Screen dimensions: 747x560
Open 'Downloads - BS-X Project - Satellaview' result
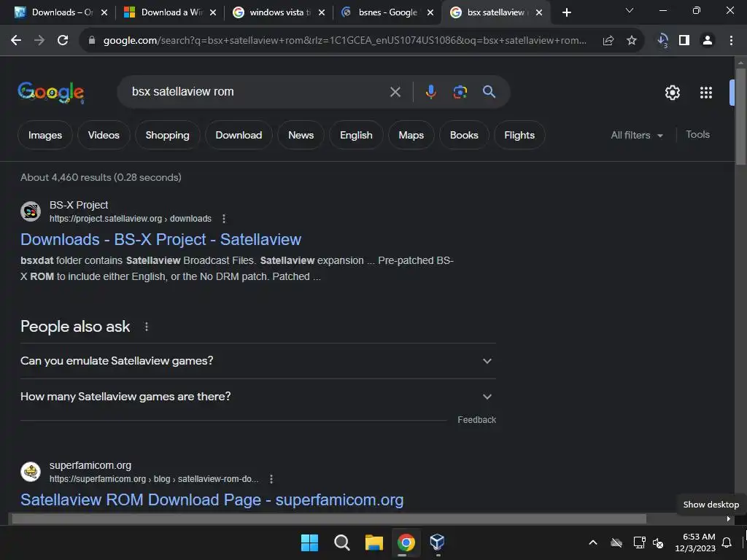tap(160, 239)
